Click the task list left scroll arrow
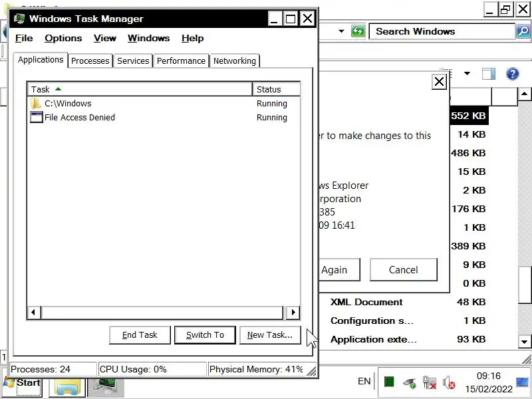 point(34,312)
